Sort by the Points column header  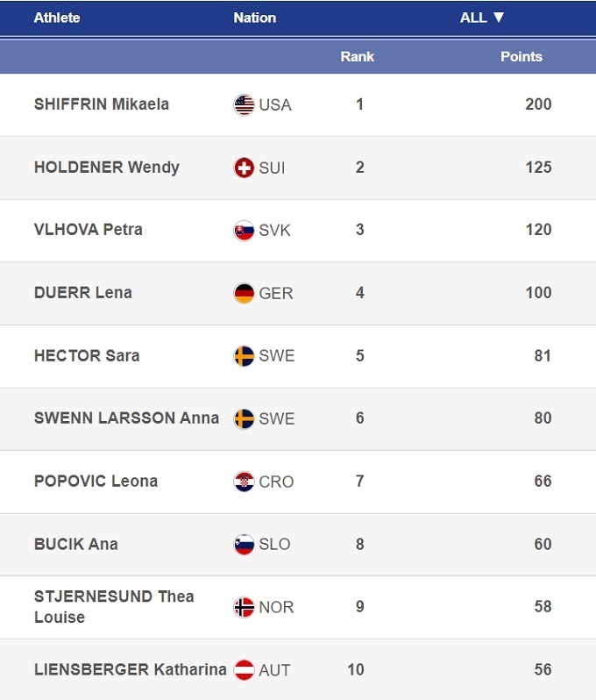pos(521,57)
